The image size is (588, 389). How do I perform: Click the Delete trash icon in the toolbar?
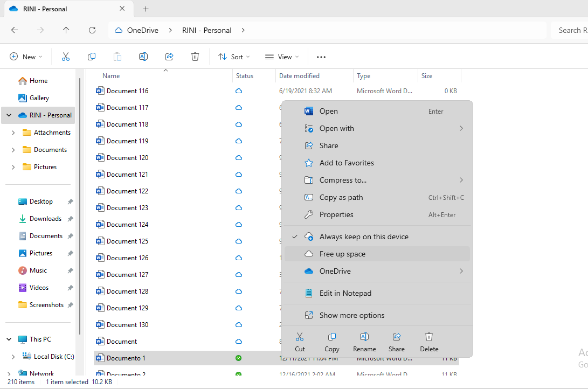point(195,57)
